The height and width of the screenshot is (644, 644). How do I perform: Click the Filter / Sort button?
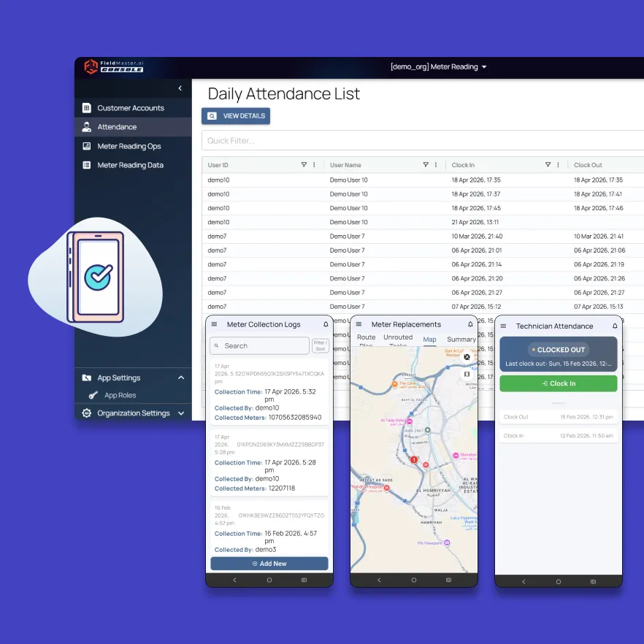(x=321, y=346)
